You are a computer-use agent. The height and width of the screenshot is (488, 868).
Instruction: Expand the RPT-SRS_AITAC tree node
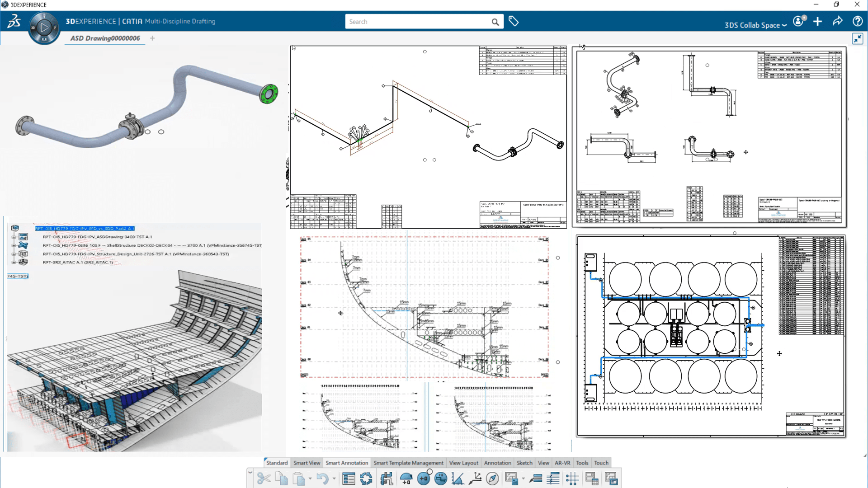(14, 262)
